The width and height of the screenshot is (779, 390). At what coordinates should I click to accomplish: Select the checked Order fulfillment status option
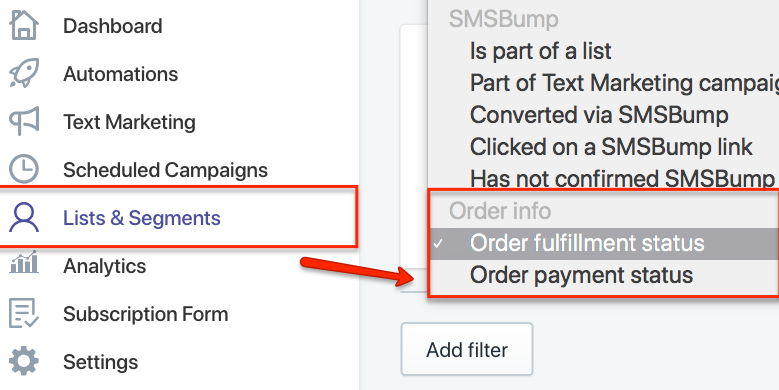pyautogui.click(x=604, y=243)
